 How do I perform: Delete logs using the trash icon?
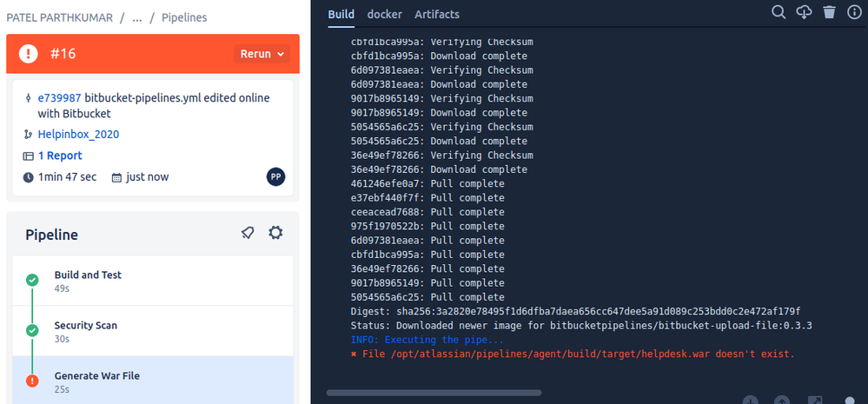click(829, 12)
